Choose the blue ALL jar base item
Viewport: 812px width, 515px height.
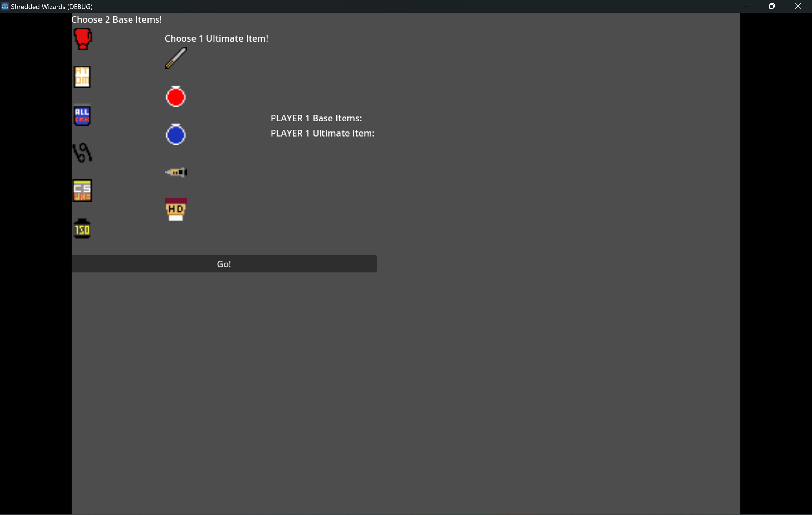click(82, 115)
